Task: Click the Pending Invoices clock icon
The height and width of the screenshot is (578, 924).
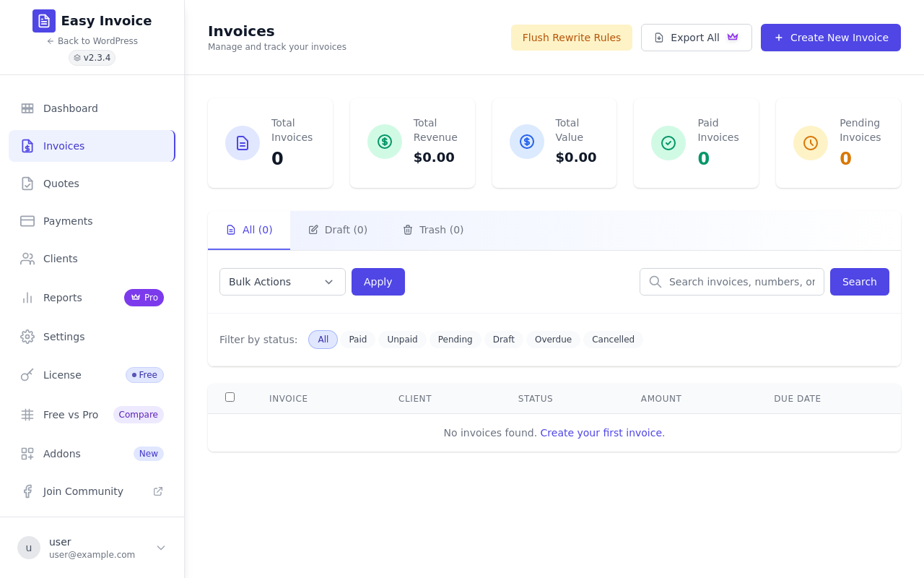Action: tap(811, 143)
